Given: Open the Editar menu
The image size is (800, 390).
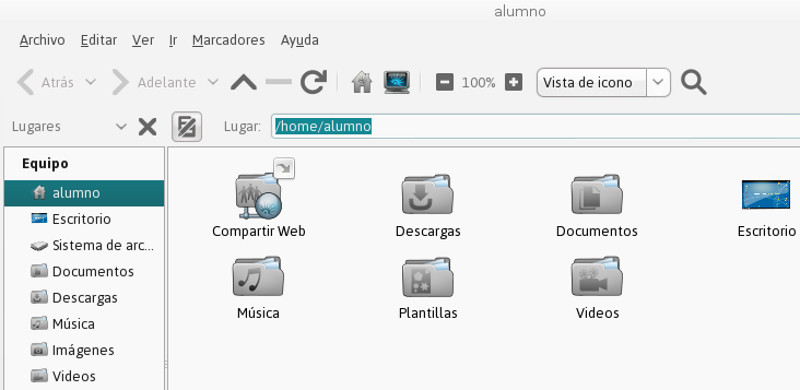Looking at the screenshot, I should point(98,40).
